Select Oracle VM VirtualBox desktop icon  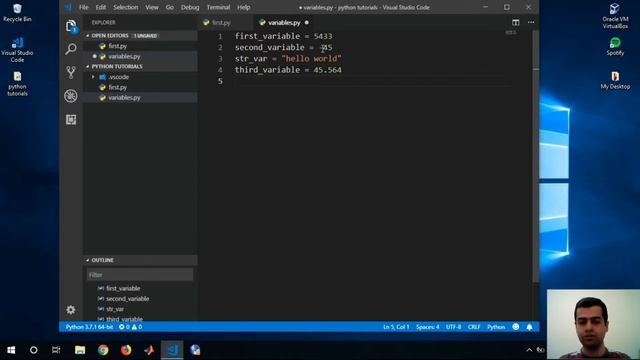click(x=615, y=16)
